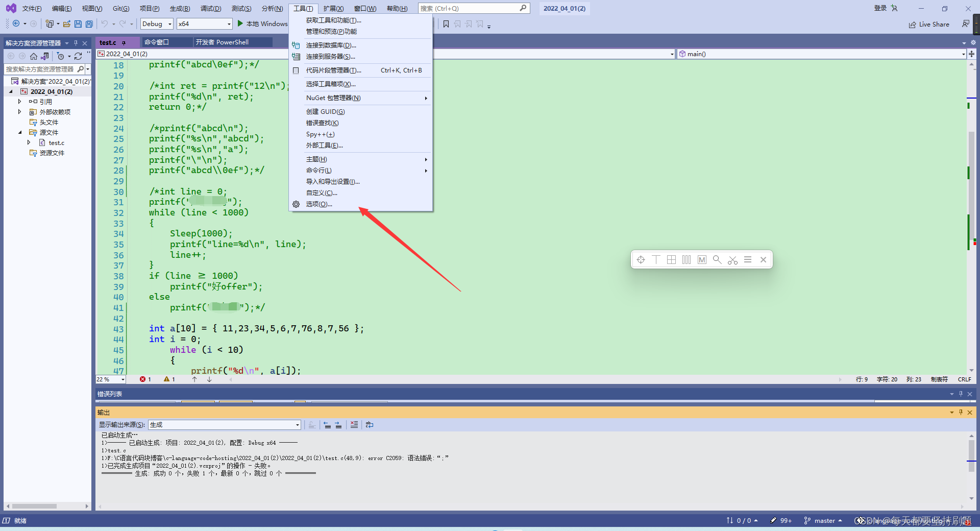Screen dimensions: 980x531
Task: Open the Debug configuration dropdown
Action: (x=157, y=23)
